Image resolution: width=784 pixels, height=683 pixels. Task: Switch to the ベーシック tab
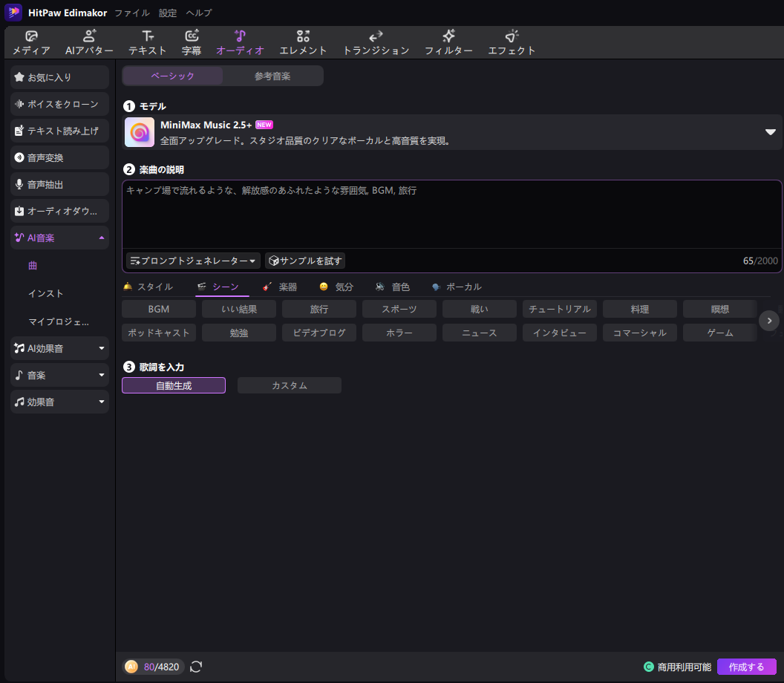click(172, 76)
